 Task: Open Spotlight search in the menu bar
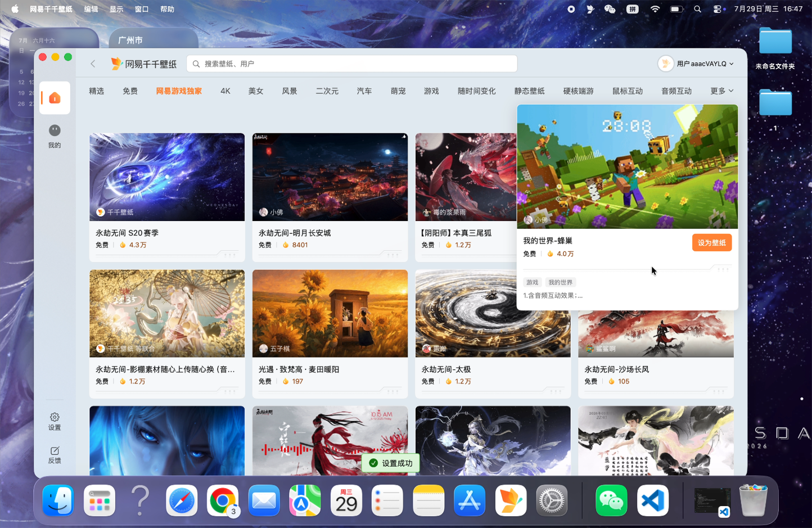pyautogui.click(x=697, y=9)
